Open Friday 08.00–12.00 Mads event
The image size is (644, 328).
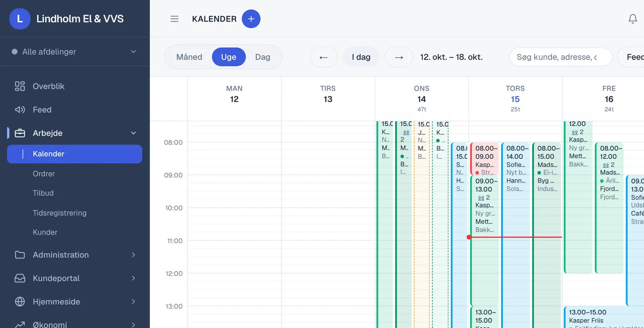tap(609, 208)
